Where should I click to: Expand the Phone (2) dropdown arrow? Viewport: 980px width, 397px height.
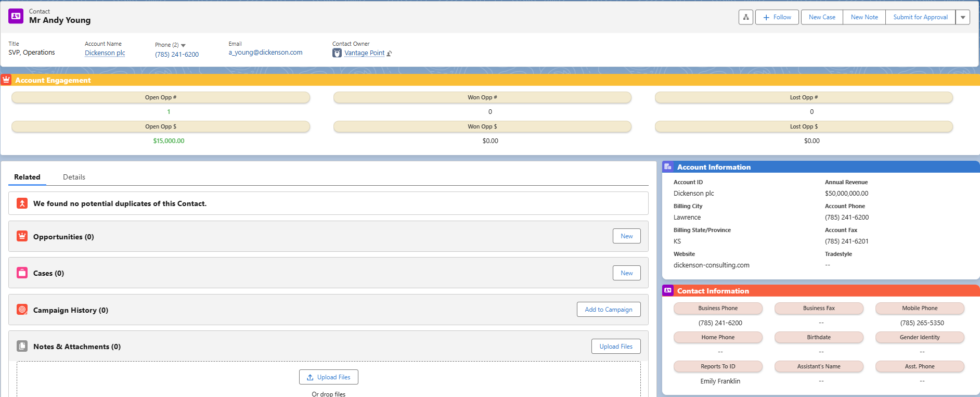(183, 45)
